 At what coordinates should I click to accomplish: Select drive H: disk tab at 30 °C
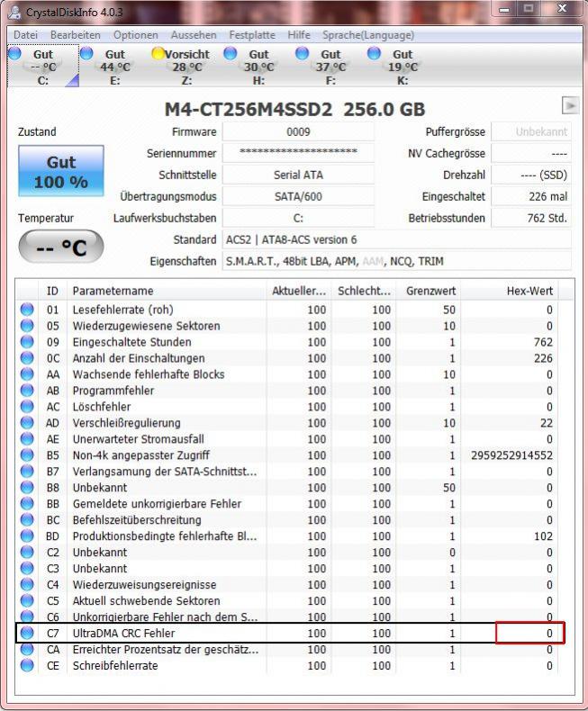point(258,67)
